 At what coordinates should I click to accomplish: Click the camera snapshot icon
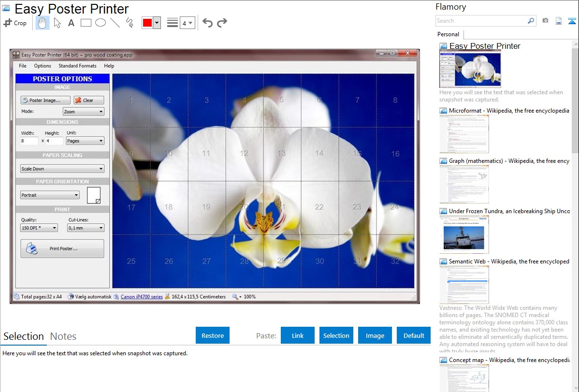click(x=545, y=21)
